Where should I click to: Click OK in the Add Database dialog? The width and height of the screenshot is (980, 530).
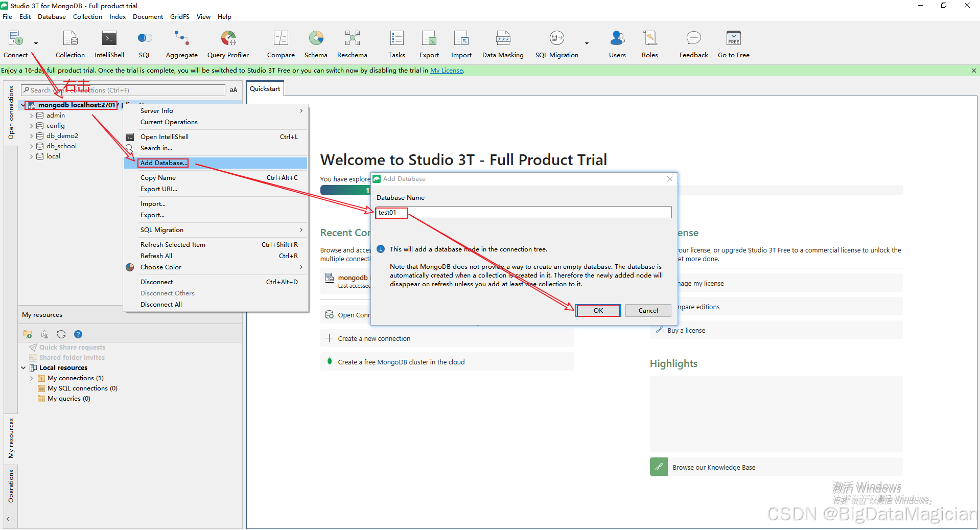(x=598, y=311)
